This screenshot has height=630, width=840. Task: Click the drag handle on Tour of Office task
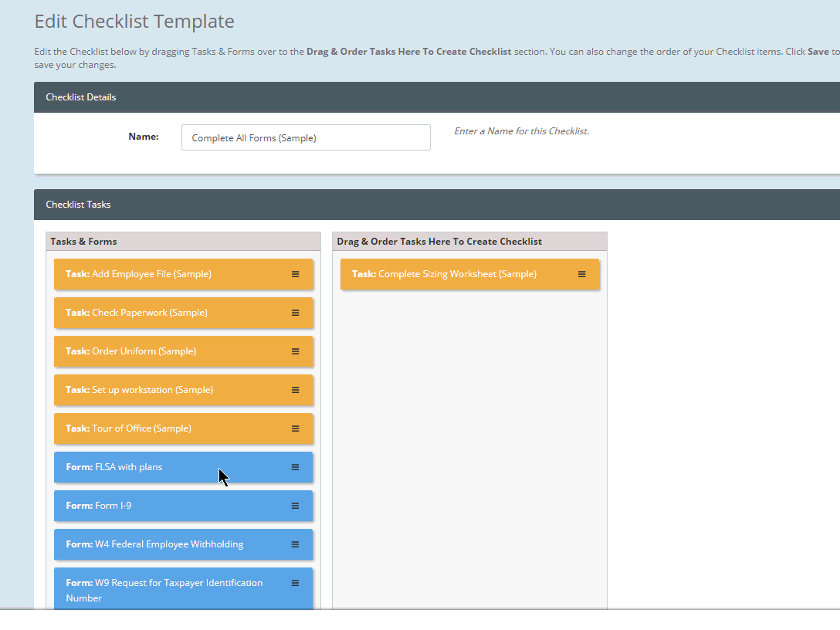click(x=295, y=428)
